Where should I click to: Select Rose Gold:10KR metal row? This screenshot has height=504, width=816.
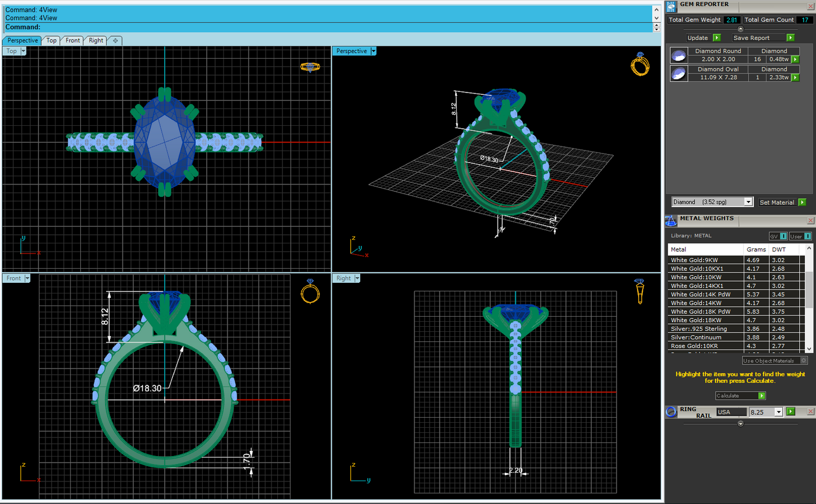[736, 345]
